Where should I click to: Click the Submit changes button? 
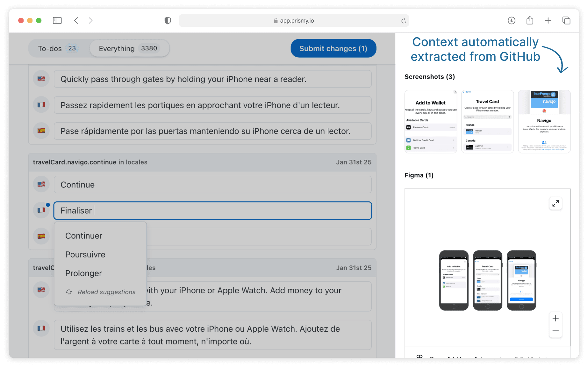click(333, 48)
